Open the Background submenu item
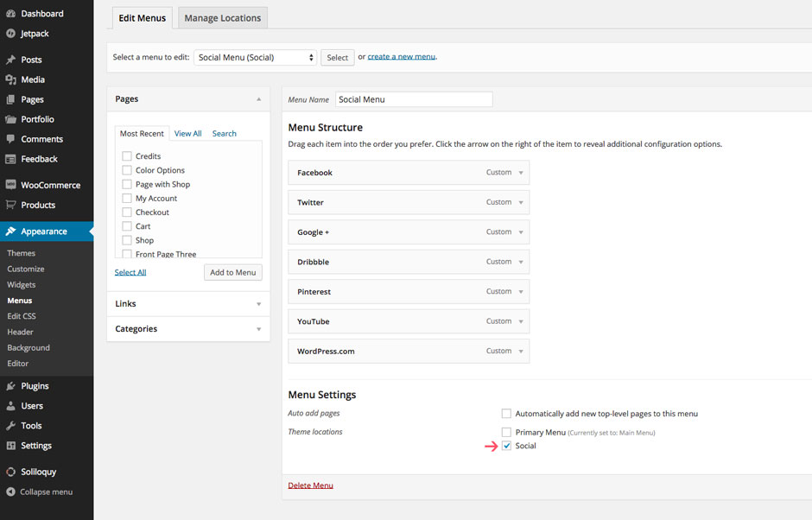 29,347
